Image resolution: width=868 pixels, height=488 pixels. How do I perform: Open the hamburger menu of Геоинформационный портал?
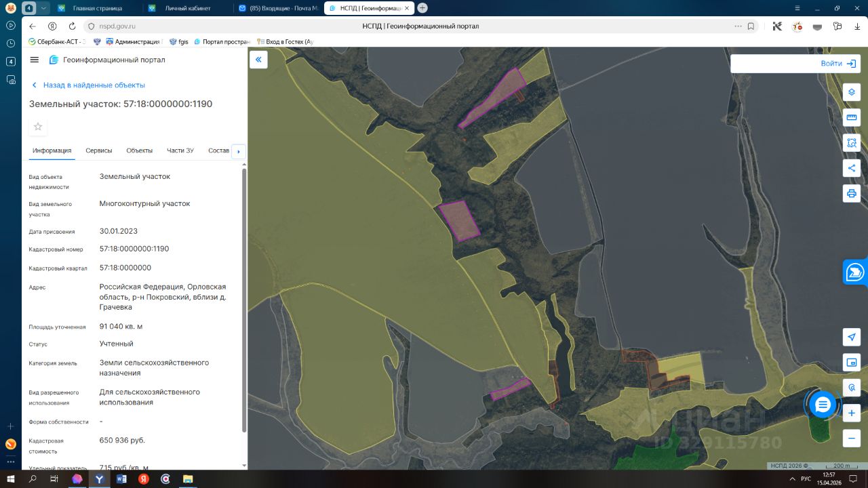pyautogui.click(x=35, y=60)
